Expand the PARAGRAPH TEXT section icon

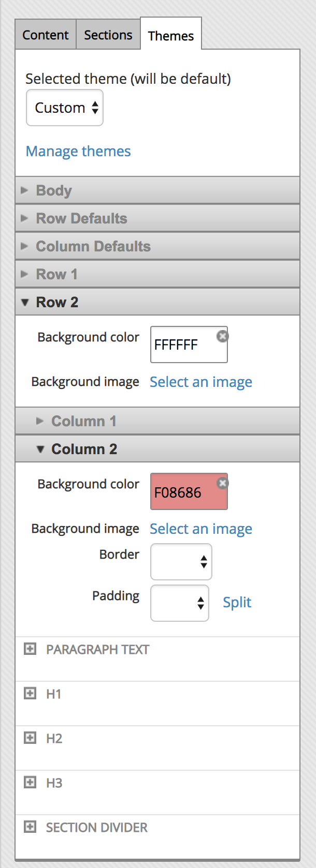(x=30, y=649)
